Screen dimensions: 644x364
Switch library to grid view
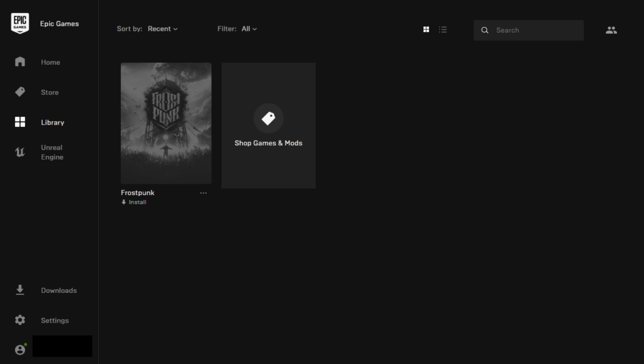click(426, 30)
